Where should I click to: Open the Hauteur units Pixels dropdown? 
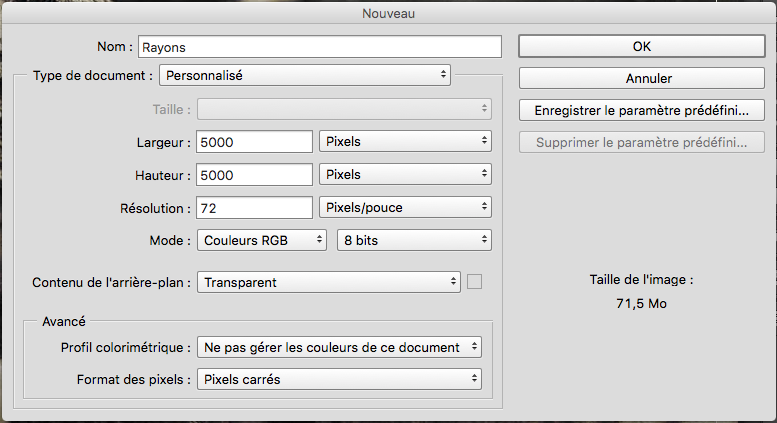click(405, 174)
